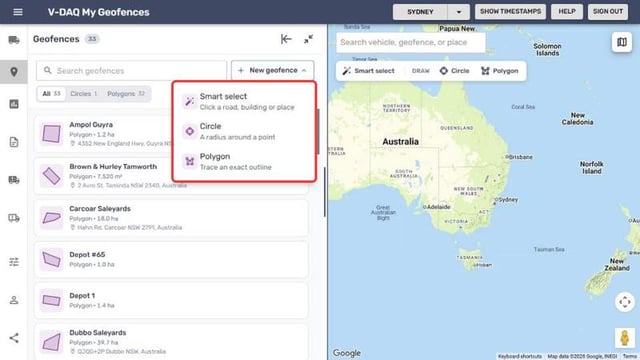The width and height of the screenshot is (640, 360).
Task: Click the Sydney label on the map
Action: [x=508, y=200]
